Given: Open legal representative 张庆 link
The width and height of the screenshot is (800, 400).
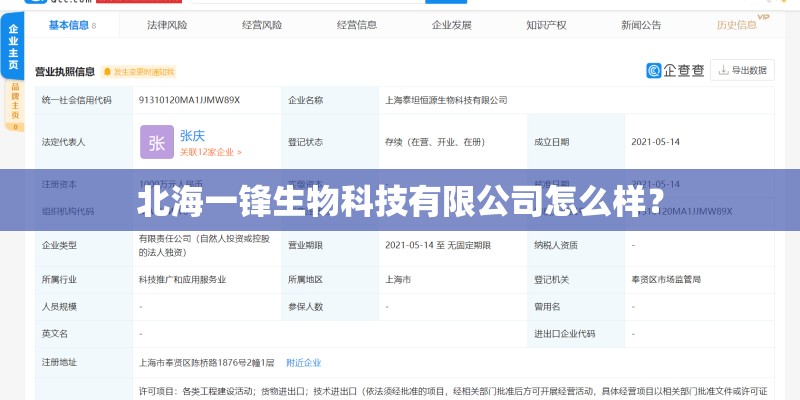Looking at the screenshot, I should click(x=192, y=136).
